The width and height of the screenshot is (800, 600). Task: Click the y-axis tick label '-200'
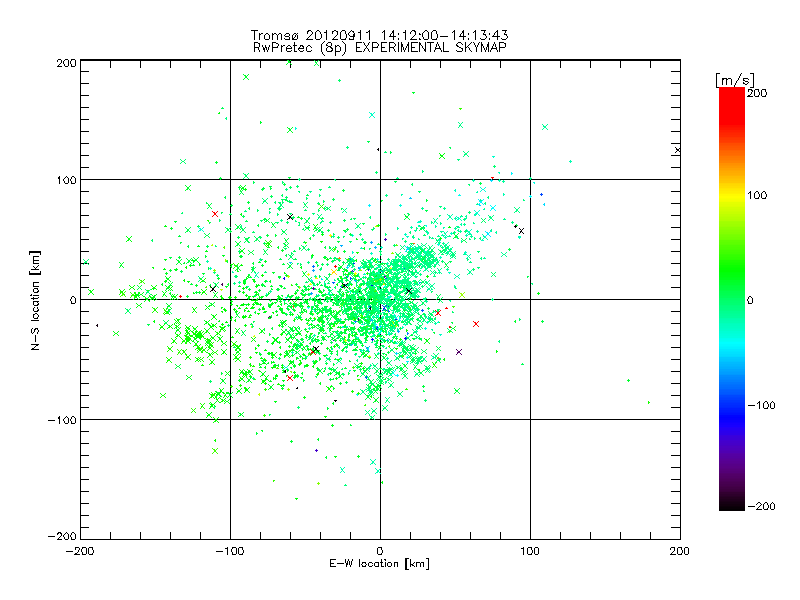click(x=62, y=536)
